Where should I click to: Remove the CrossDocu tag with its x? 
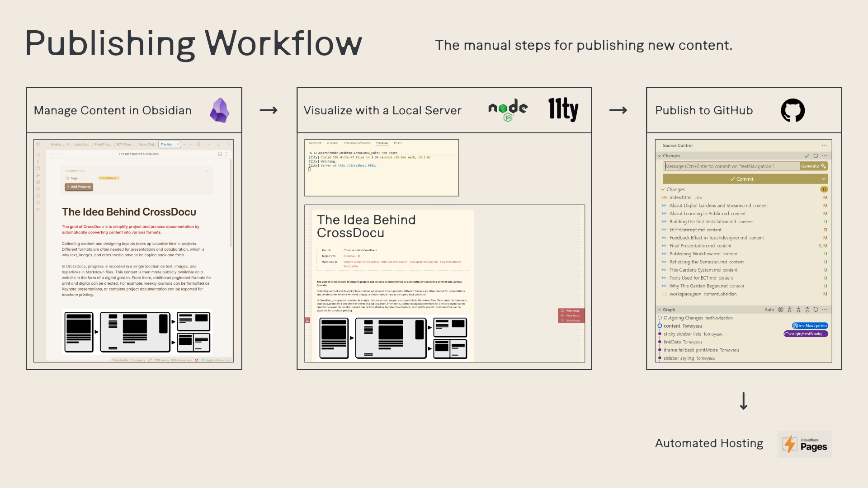(118, 178)
